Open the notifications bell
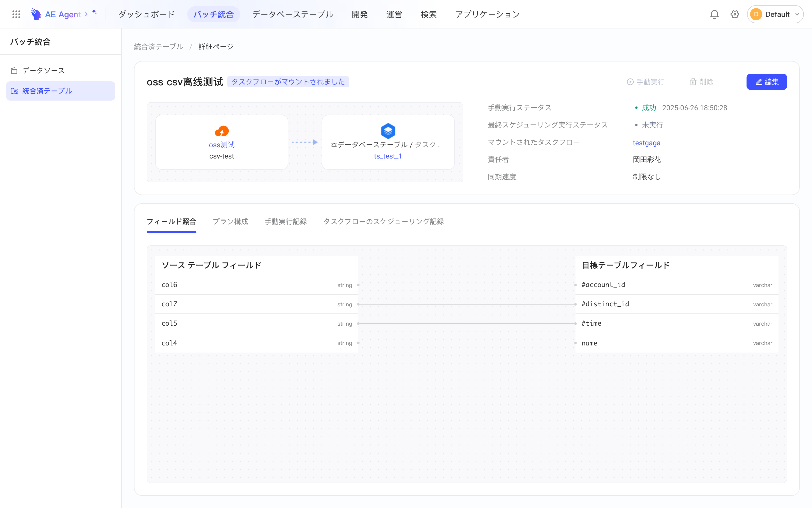 714,14
